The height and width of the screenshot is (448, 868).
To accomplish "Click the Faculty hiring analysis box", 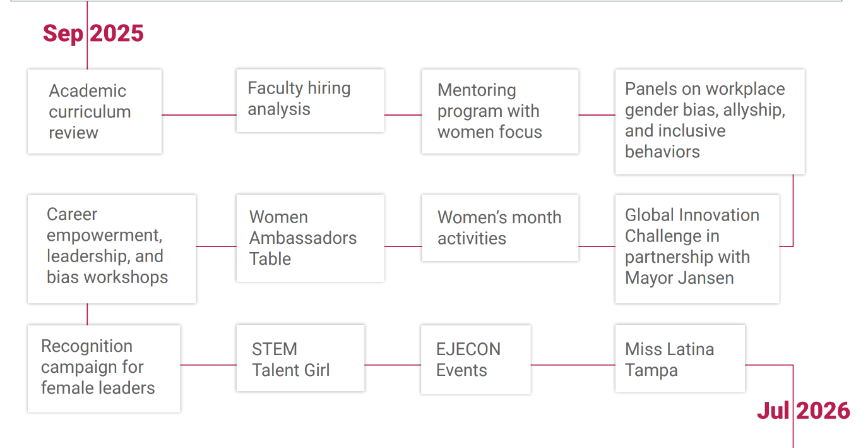I will pyautogui.click(x=310, y=100).
